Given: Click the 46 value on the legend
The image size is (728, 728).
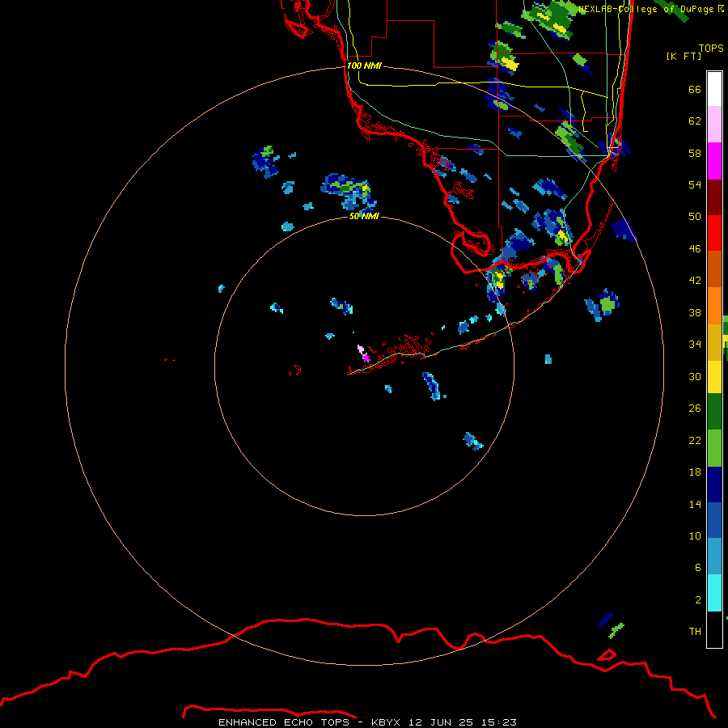Looking at the screenshot, I should click(695, 248).
